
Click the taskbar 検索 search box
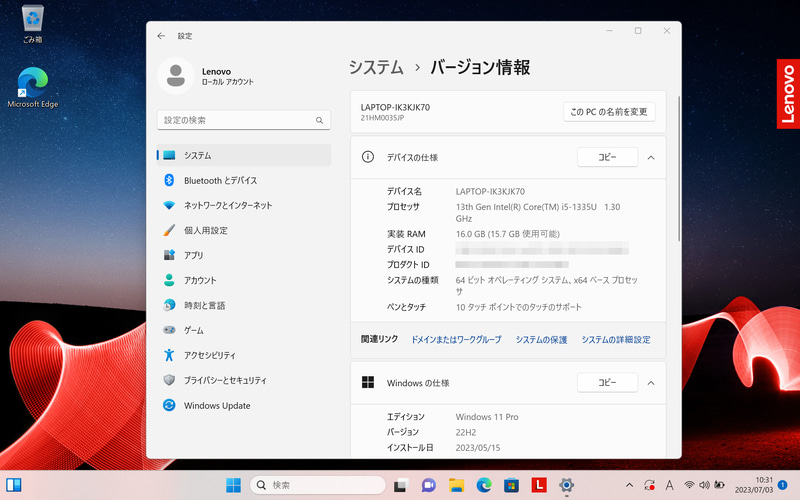[x=317, y=485]
